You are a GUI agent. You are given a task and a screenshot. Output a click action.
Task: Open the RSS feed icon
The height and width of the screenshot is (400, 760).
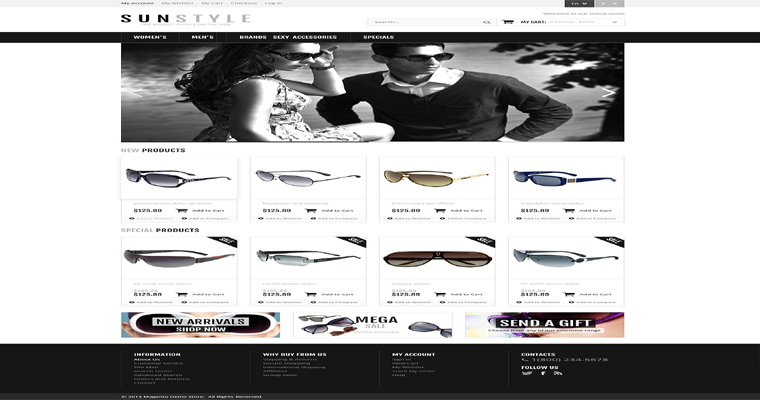coord(558,373)
